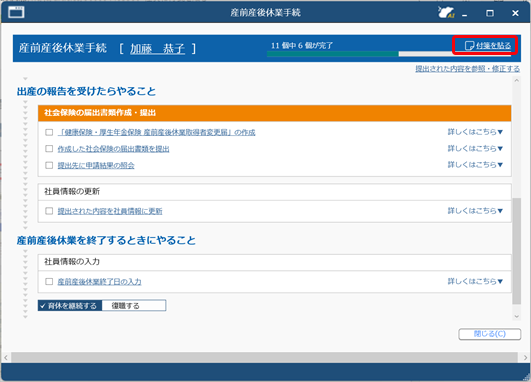The image size is (531, 382).
Task: Click the vertical scrollbar up arrow
Action: tap(516, 81)
